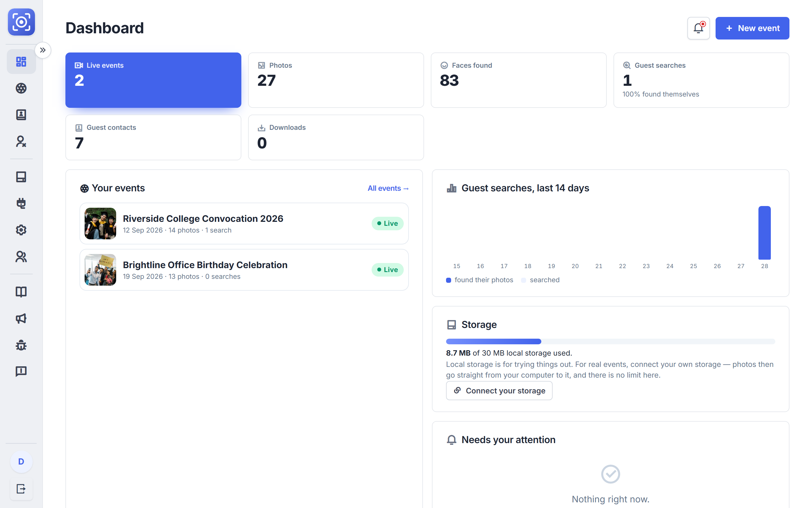Open the person-with-x icon in sidebar
Screen dimensions: 812x508
pos(21,141)
